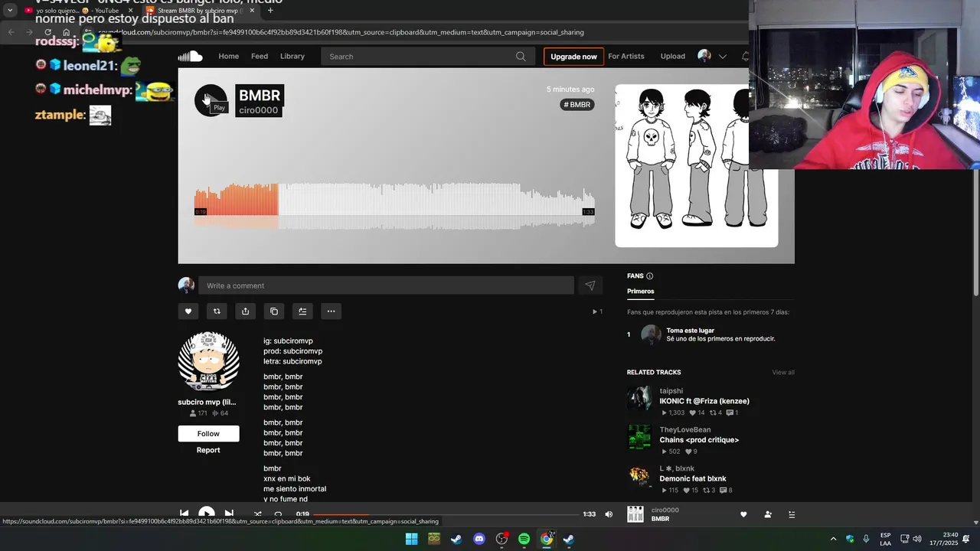Skip to next track in player bar
The image size is (980, 551).
[229, 514]
